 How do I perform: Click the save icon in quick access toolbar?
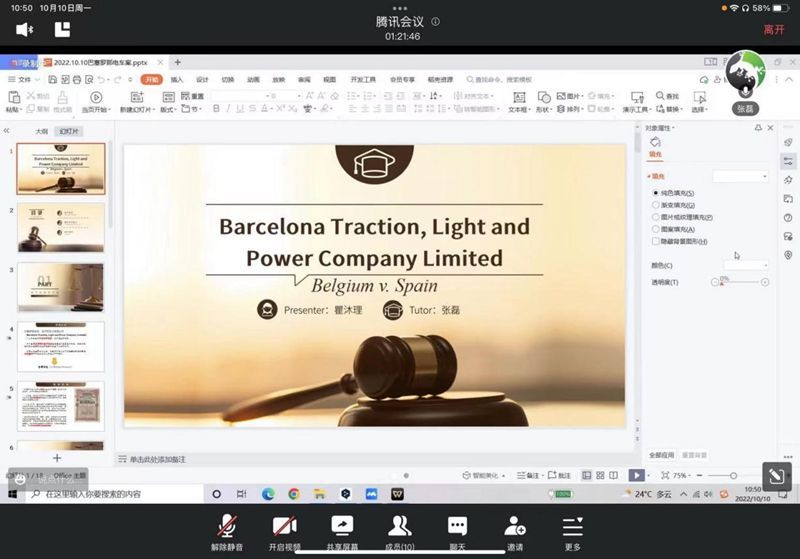[x=53, y=80]
